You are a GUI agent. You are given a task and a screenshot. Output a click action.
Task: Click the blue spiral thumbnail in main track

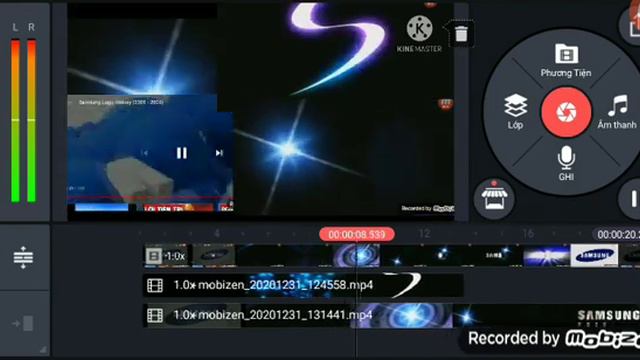tap(356, 256)
